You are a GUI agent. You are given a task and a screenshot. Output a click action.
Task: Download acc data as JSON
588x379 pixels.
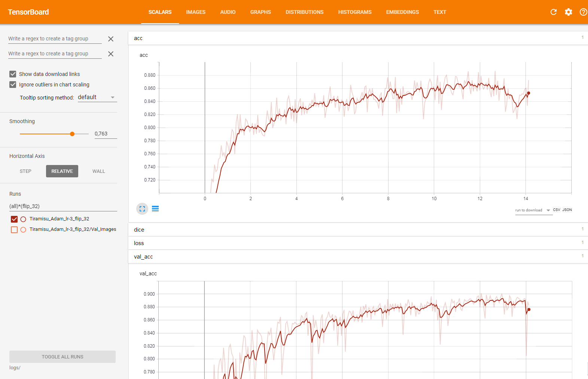click(567, 210)
